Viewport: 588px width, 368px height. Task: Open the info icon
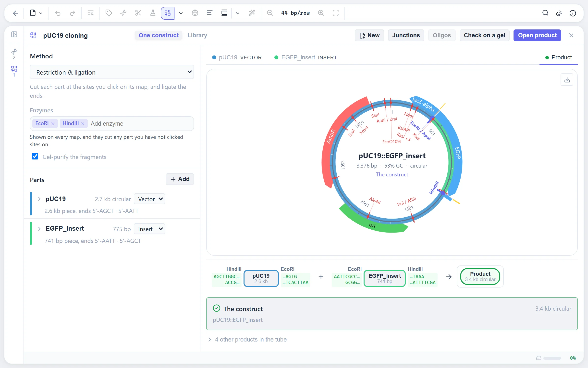[x=573, y=13]
